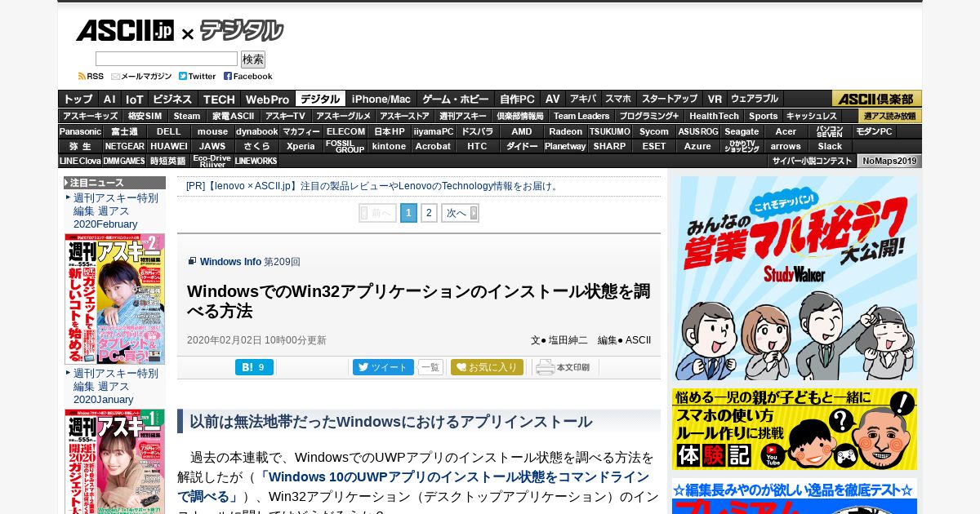The width and height of the screenshot is (980, 514).
Task: Click the Seagate brand link
Action: point(742,131)
